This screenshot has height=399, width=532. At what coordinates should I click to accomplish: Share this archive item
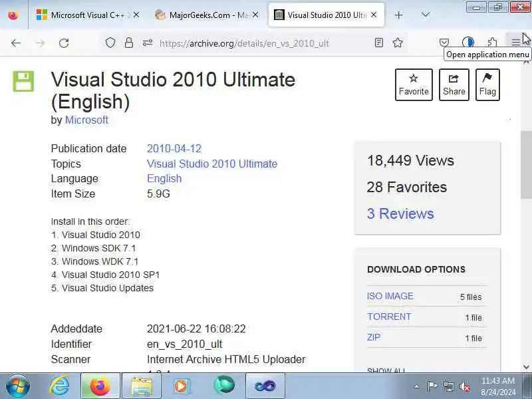(x=454, y=85)
